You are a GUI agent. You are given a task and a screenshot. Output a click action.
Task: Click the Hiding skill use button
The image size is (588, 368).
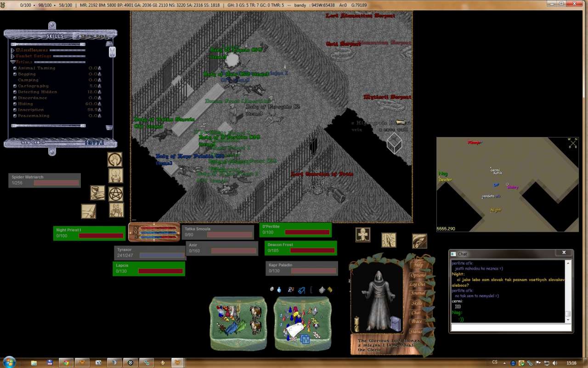[15, 104]
